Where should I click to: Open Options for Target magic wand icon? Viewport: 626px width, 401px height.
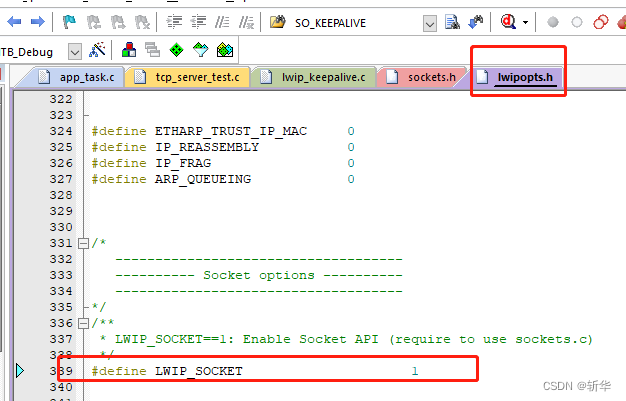97,50
